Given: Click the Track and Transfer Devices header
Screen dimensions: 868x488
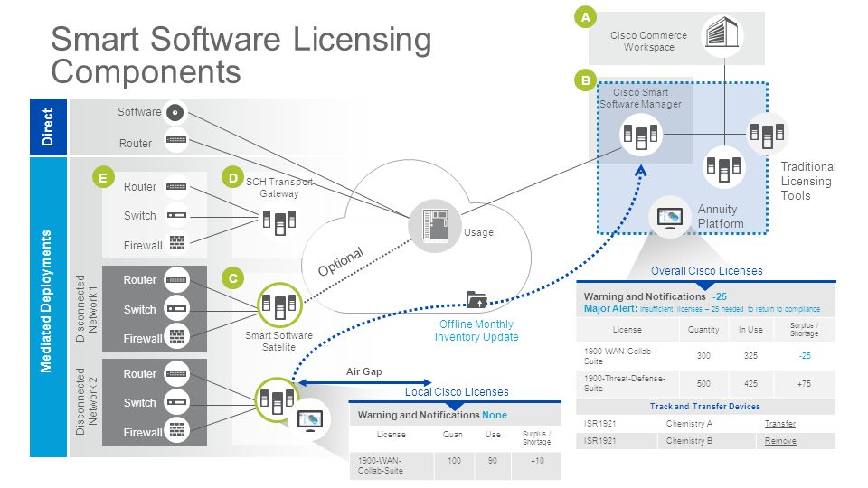Looking at the screenshot, I should click(x=704, y=407).
